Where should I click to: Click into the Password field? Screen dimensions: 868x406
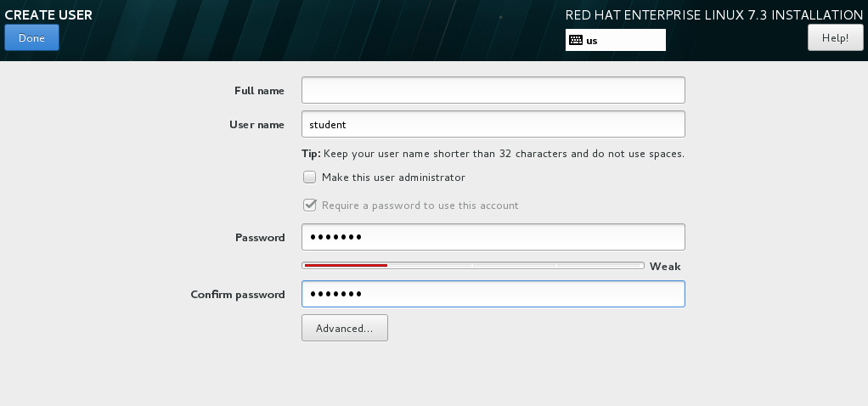493,237
